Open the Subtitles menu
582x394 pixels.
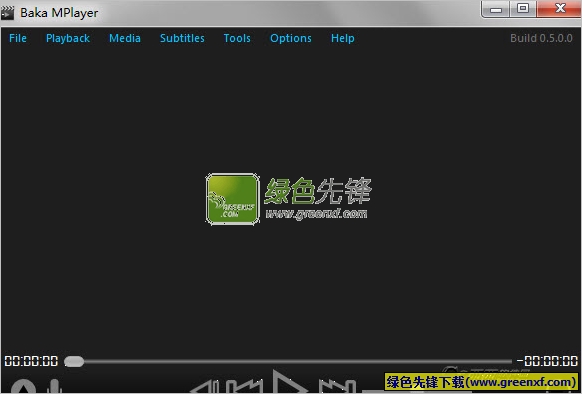click(182, 38)
